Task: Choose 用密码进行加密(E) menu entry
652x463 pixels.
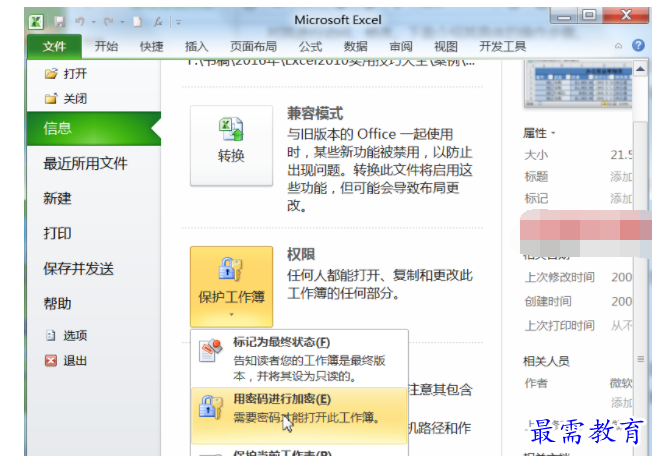Action: (299, 416)
